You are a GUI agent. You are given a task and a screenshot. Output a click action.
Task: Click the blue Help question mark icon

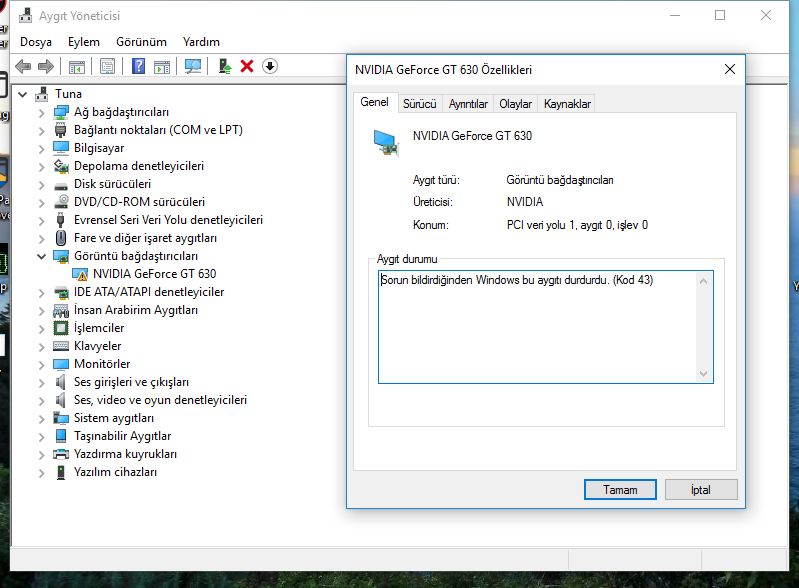(138, 66)
